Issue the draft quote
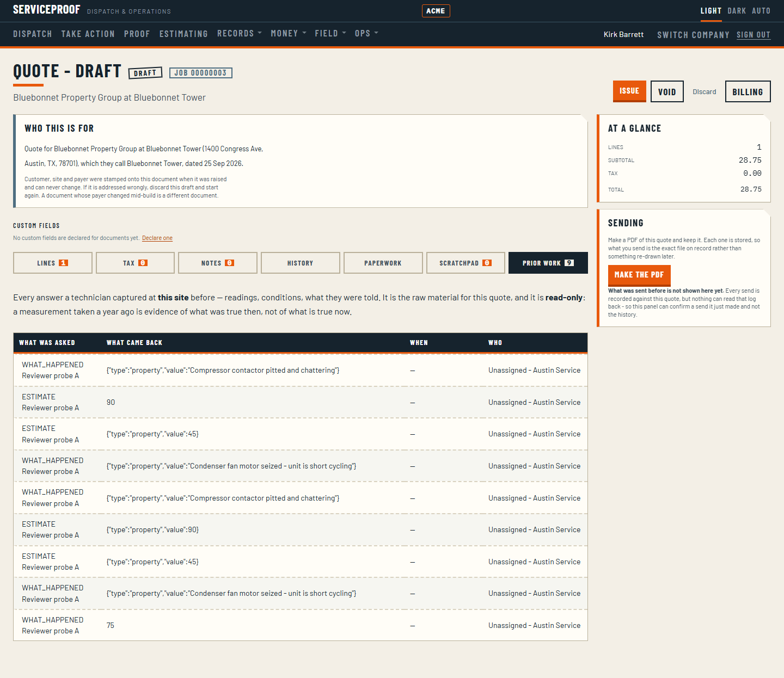The width and height of the screenshot is (784, 678). [x=629, y=91]
